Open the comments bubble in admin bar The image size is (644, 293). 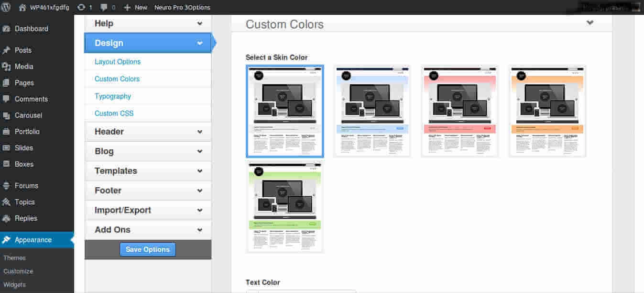point(104,7)
